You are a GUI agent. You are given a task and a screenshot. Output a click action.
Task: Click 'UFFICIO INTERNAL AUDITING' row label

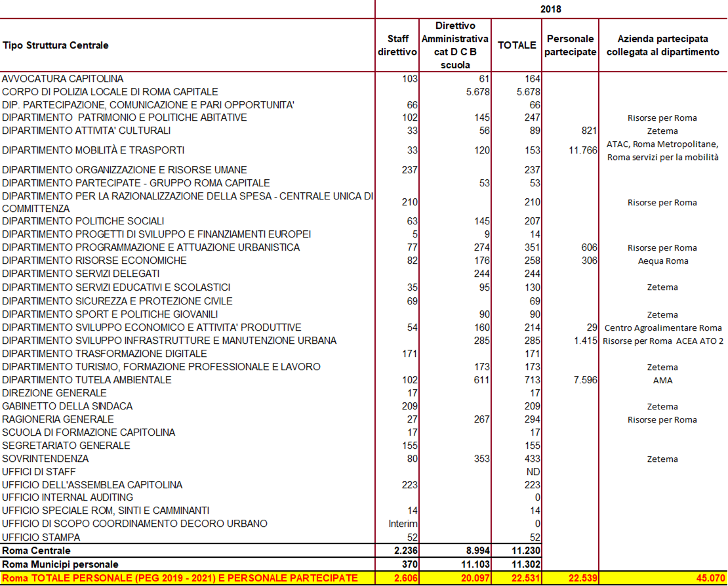[68, 497]
